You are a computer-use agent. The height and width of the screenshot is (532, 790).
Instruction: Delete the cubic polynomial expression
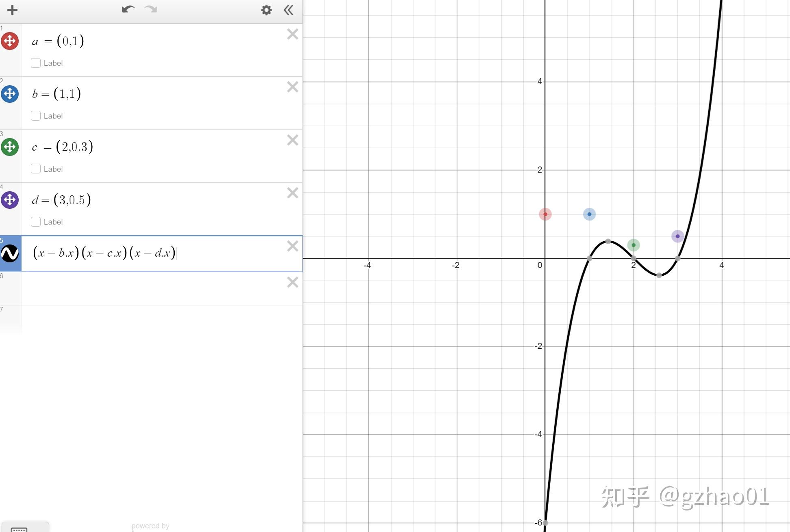pos(293,246)
